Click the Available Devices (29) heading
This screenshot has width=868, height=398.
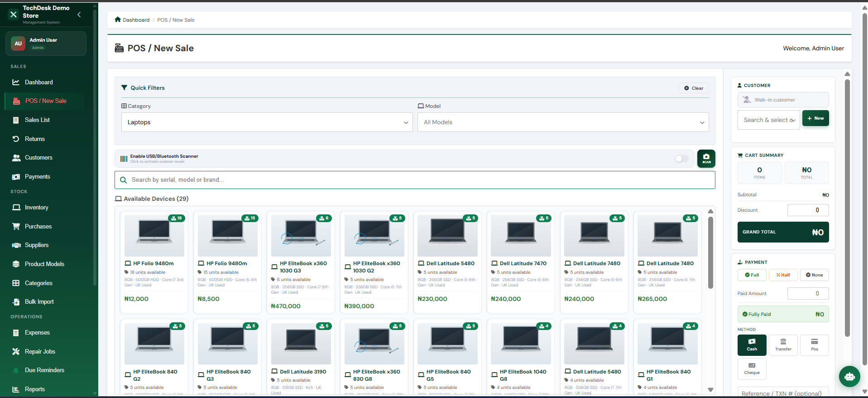click(152, 199)
